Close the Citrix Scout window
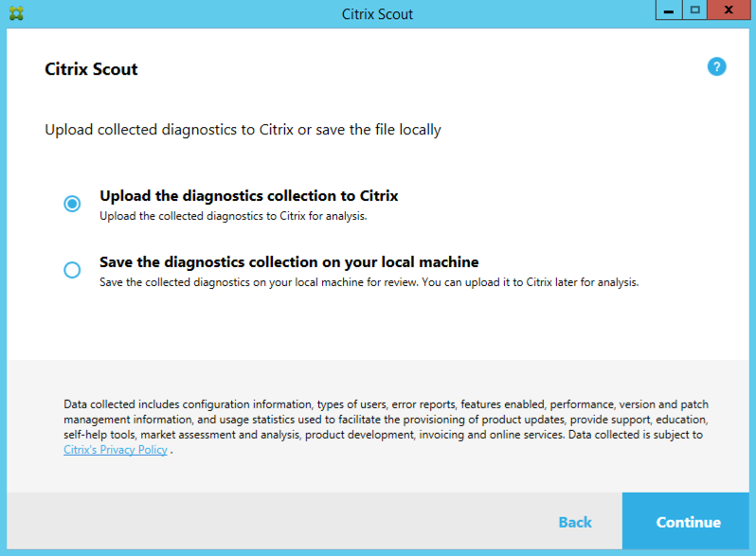This screenshot has width=756, height=556. click(729, 10)
